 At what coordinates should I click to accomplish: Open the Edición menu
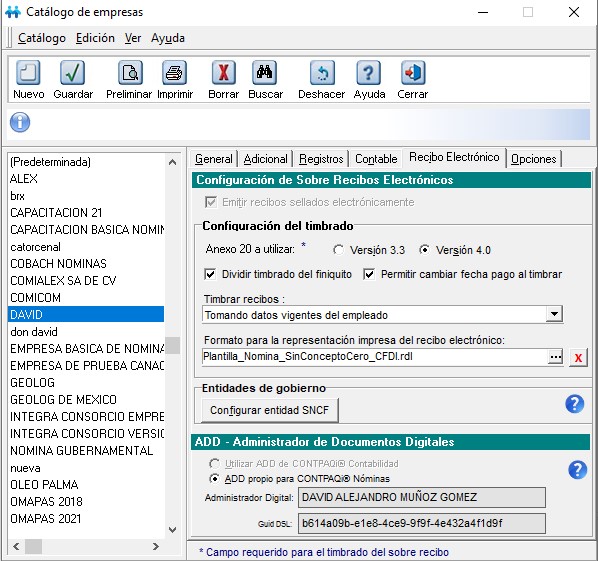coord(95,38)
